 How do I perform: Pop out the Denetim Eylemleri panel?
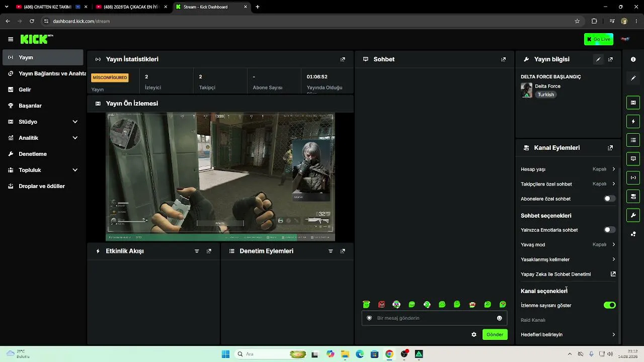[x=343, y=251]
